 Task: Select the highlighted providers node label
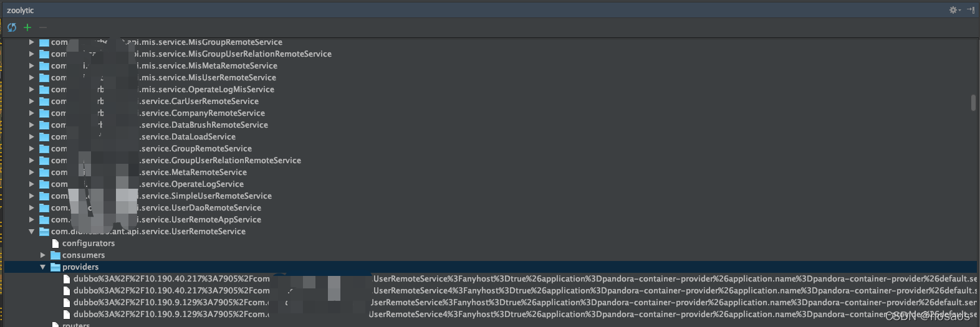click(80, 267)
